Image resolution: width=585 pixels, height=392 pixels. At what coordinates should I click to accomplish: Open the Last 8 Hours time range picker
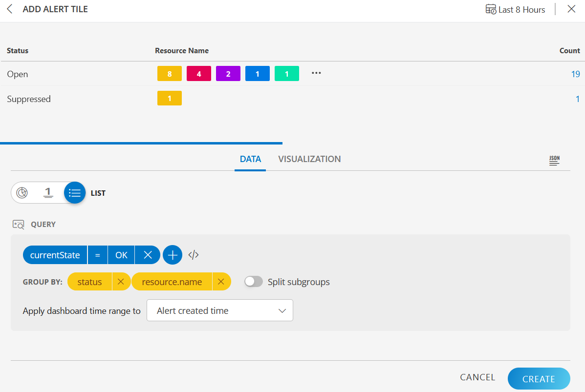(515, 9)
